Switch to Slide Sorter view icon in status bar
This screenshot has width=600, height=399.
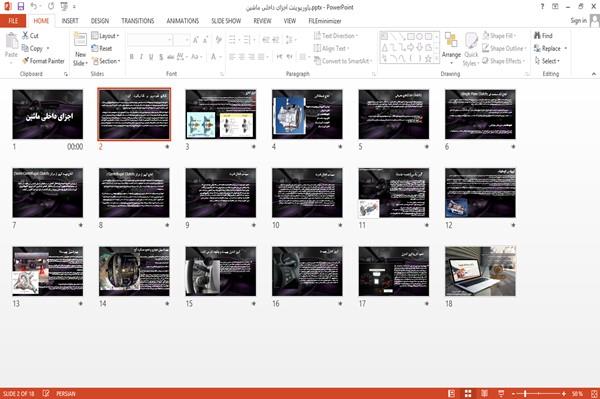pos(468,394)
